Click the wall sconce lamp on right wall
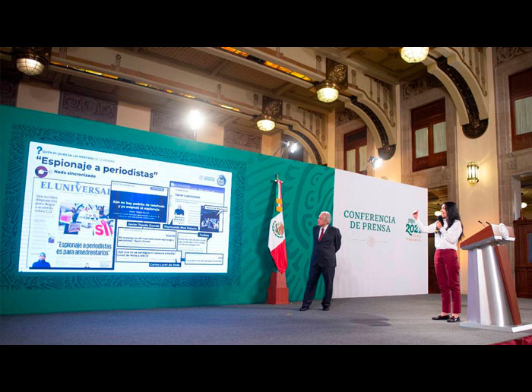Screen dimensions: 532x392 [x=472, y=172]
